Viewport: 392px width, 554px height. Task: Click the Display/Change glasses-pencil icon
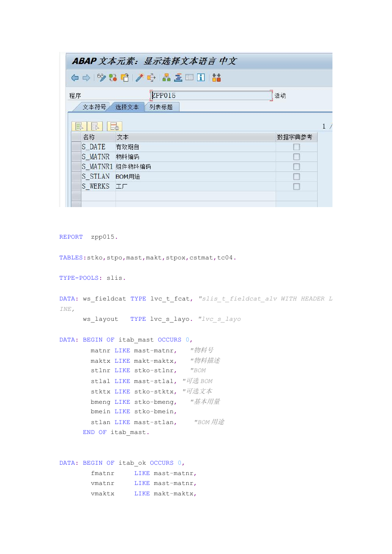[101, 78]
